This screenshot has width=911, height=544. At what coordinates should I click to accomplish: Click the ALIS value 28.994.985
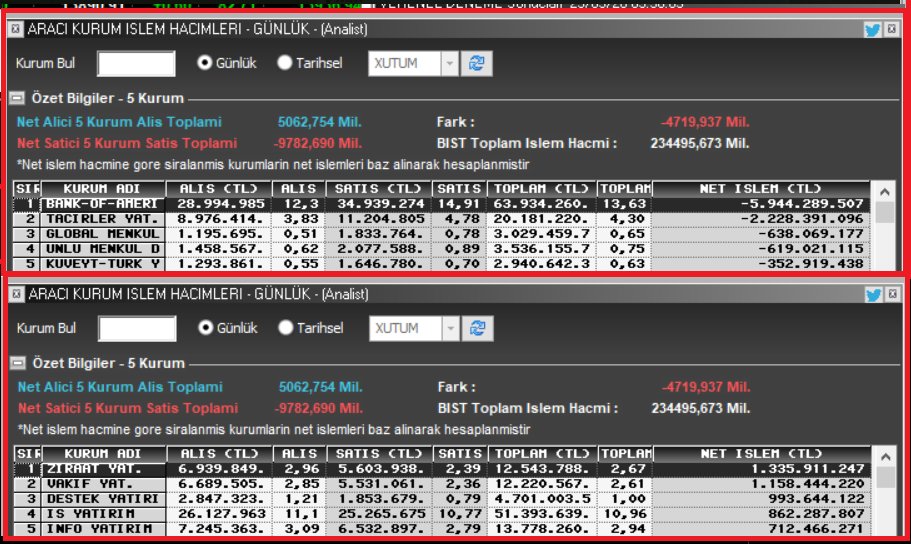(x=221, y=204)
